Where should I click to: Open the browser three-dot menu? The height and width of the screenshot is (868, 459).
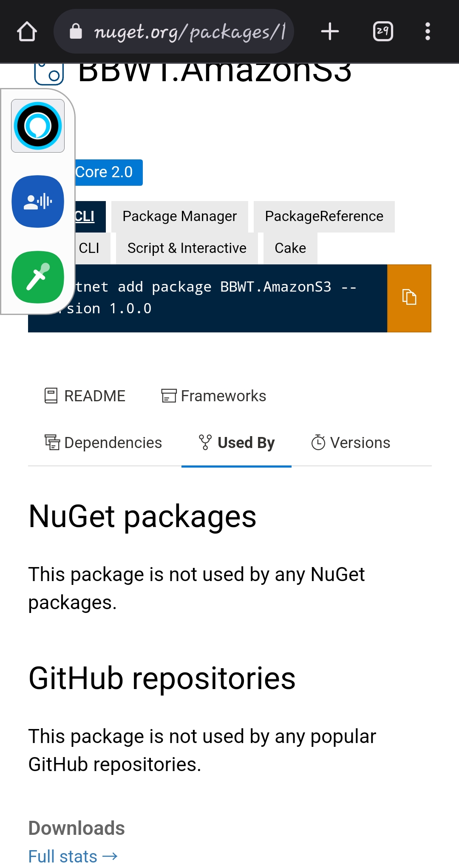[x=428, y=31]
